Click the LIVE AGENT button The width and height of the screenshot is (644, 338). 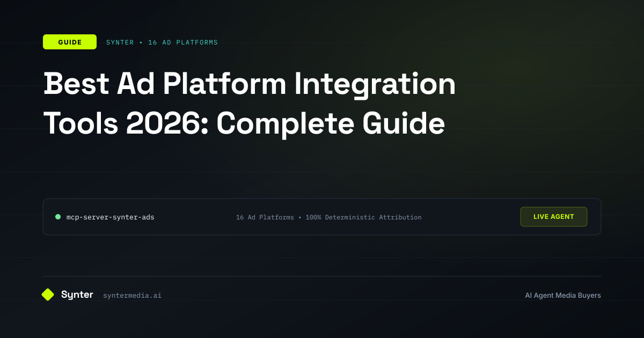(554, 217)
